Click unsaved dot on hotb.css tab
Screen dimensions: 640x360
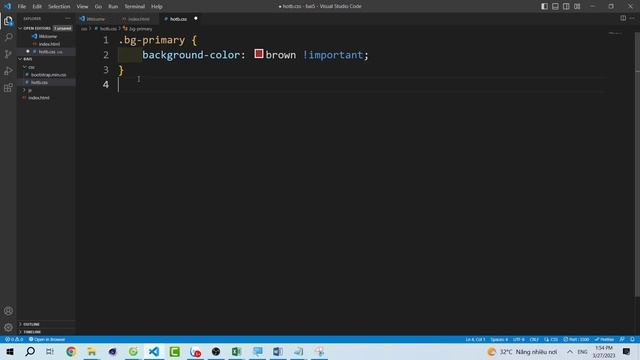pos(196,18)
